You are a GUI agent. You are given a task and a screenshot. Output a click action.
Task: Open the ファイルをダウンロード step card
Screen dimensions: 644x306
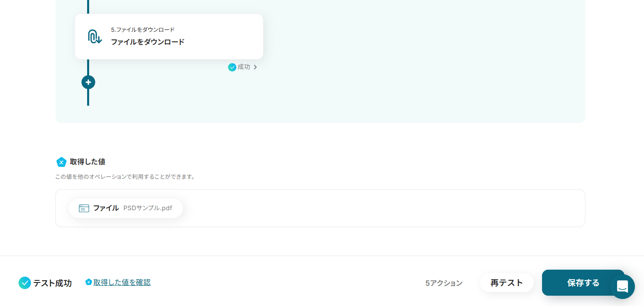point(169,37)
